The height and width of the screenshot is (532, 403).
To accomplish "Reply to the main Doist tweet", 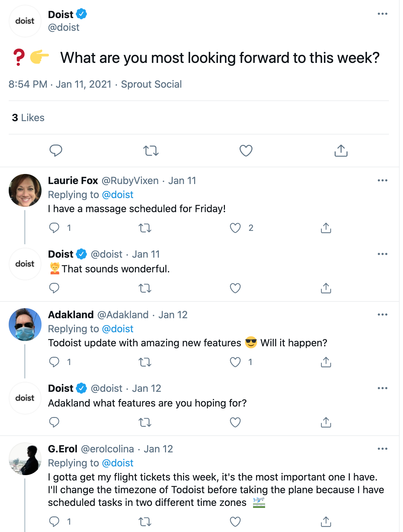I will pyautogui.click(x=56, y=151).
